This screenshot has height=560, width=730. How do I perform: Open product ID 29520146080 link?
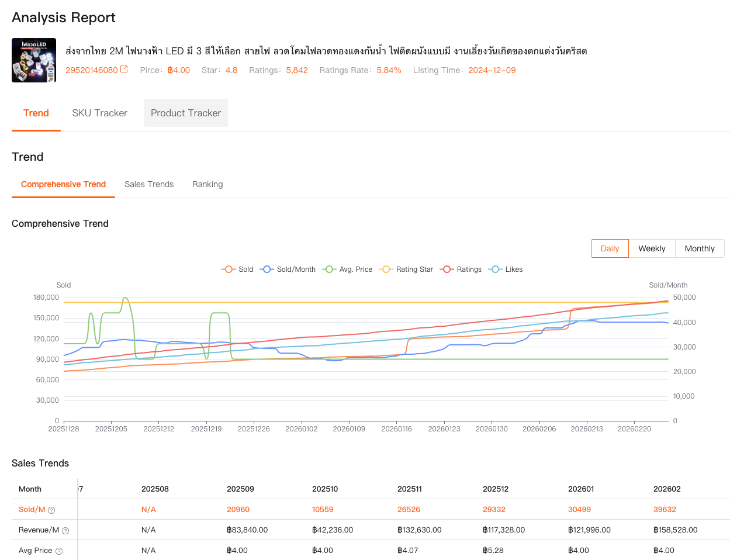92,70
